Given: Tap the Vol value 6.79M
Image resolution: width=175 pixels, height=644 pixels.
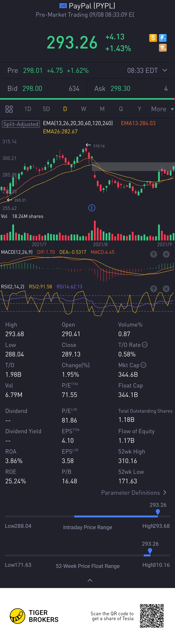Looking at the screenshot, I should (x=14, y=395).
